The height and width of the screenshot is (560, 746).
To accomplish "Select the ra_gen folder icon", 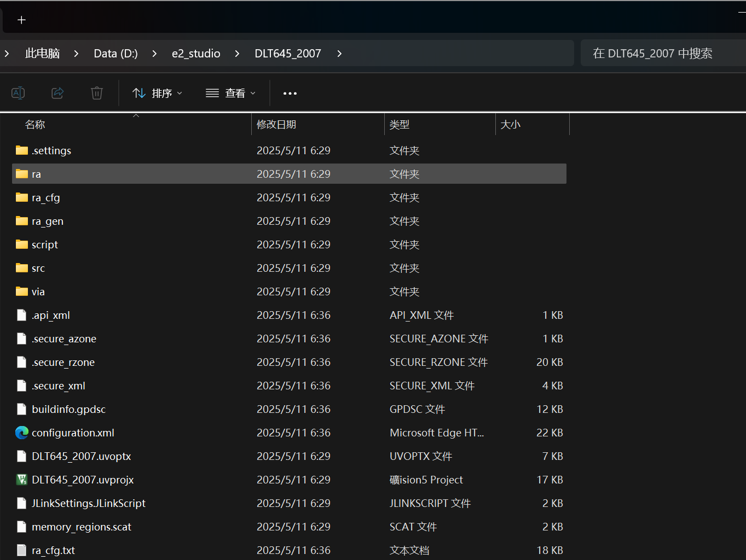I will click(22, 221).
